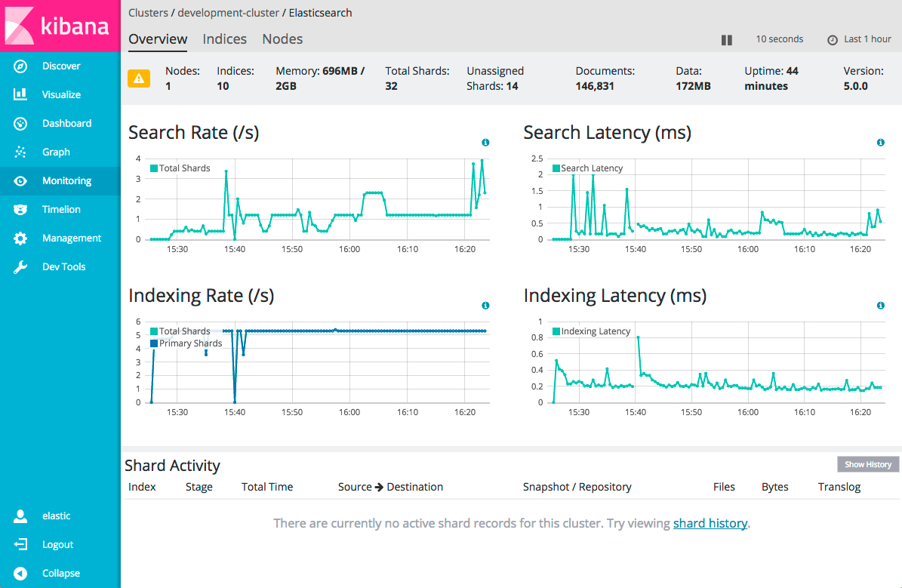The width and height of the screenshot is (902, 588).
Task: Click the Show History button
Action: (867, 464)
